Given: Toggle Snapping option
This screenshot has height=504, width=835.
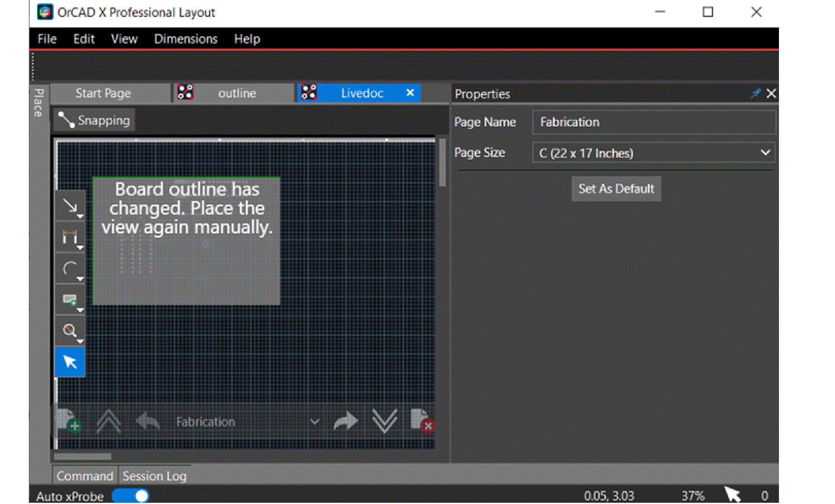Looking at the screenshot, I should point(94,120).
